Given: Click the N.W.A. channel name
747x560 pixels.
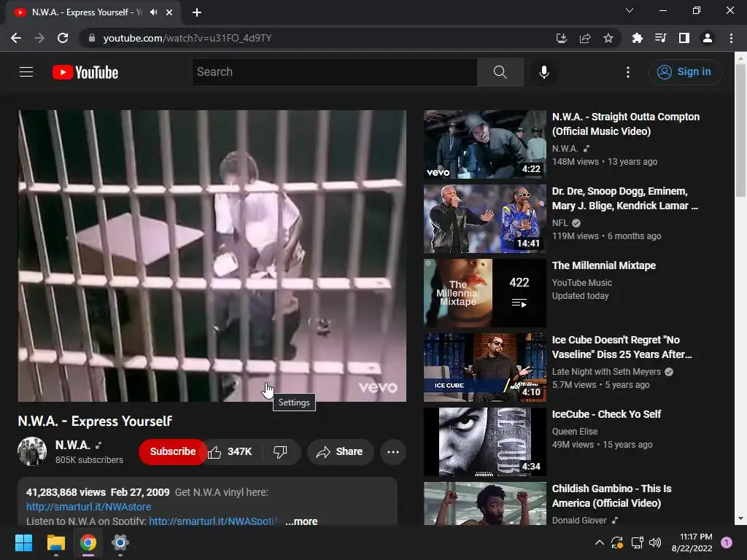Looking at the screenshot, I should 73,445.
